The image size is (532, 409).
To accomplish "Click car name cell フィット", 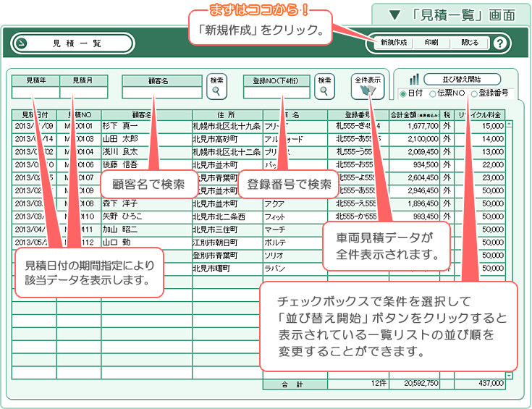I will coord(295,216).
